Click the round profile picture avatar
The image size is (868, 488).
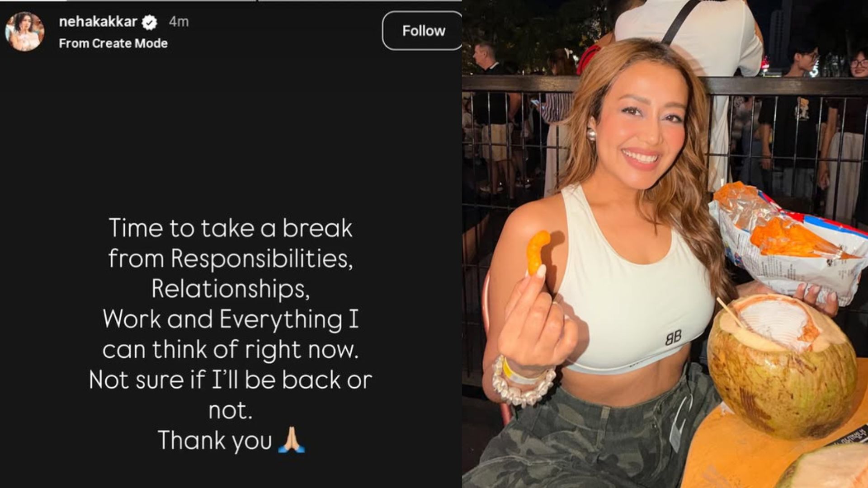coord(25,31)
